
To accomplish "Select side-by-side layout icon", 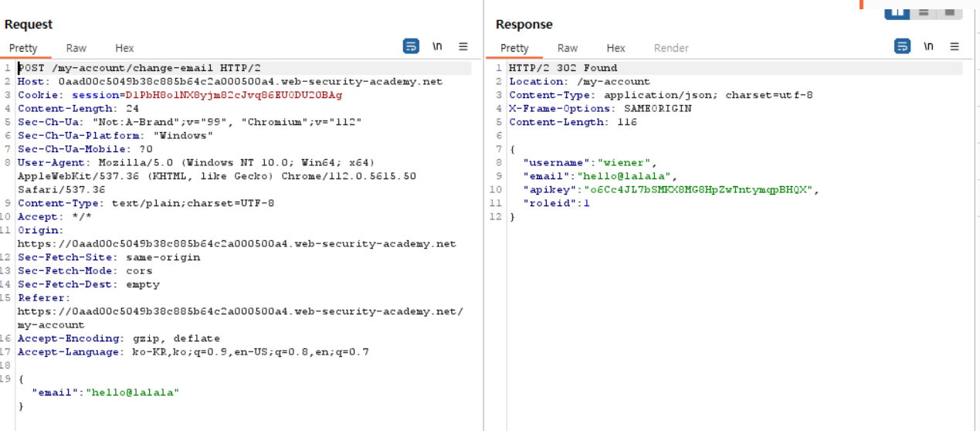I will (x=897, y=11).
